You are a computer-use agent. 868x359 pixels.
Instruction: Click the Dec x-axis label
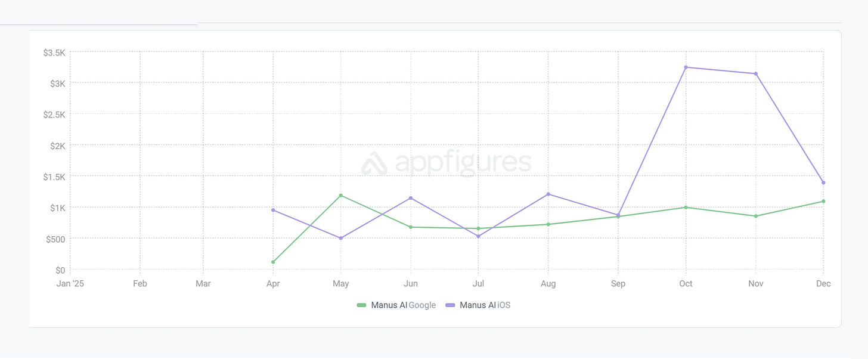[x=823, y=284]
